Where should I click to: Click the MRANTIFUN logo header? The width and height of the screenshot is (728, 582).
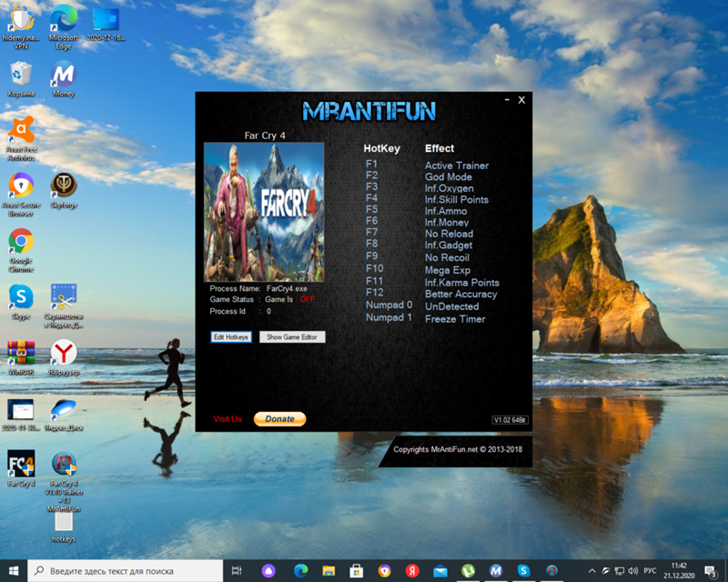coord(369,111)
